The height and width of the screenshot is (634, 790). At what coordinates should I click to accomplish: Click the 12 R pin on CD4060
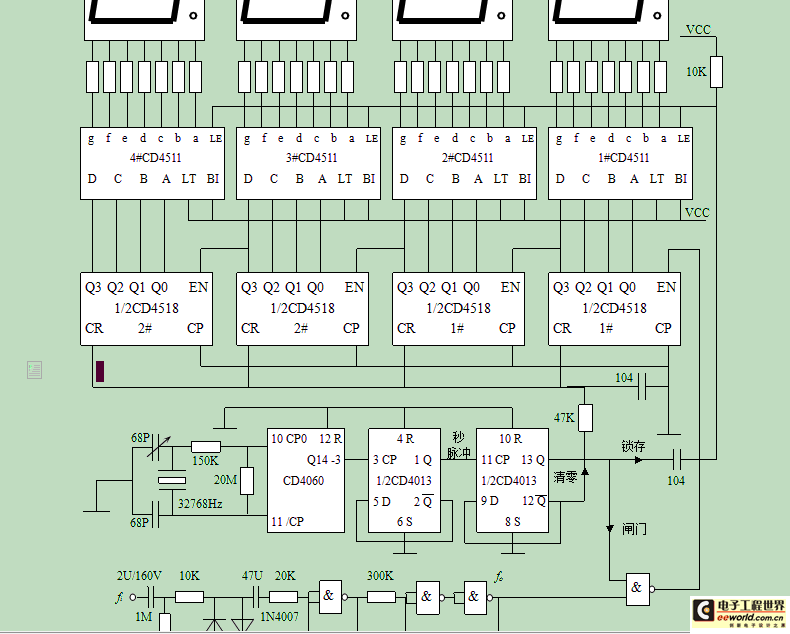[331, 439]
